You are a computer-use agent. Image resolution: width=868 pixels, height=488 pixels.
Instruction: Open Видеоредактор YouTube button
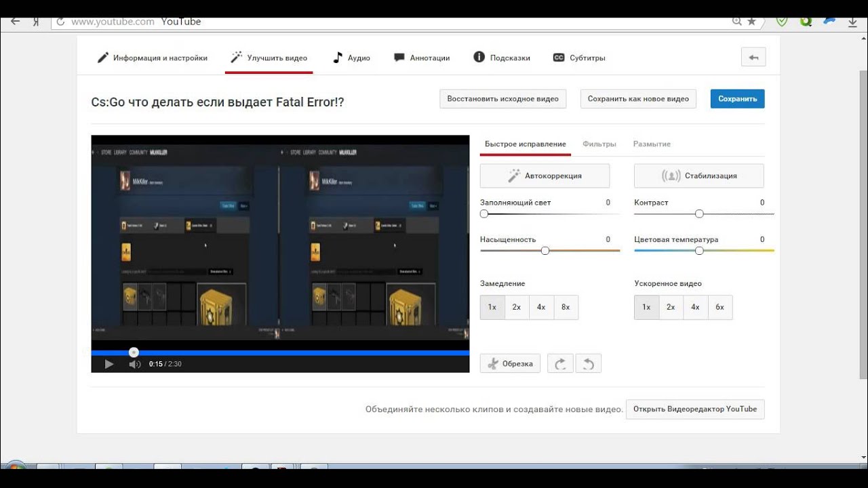pyautogui.click(x=695, y=409)
